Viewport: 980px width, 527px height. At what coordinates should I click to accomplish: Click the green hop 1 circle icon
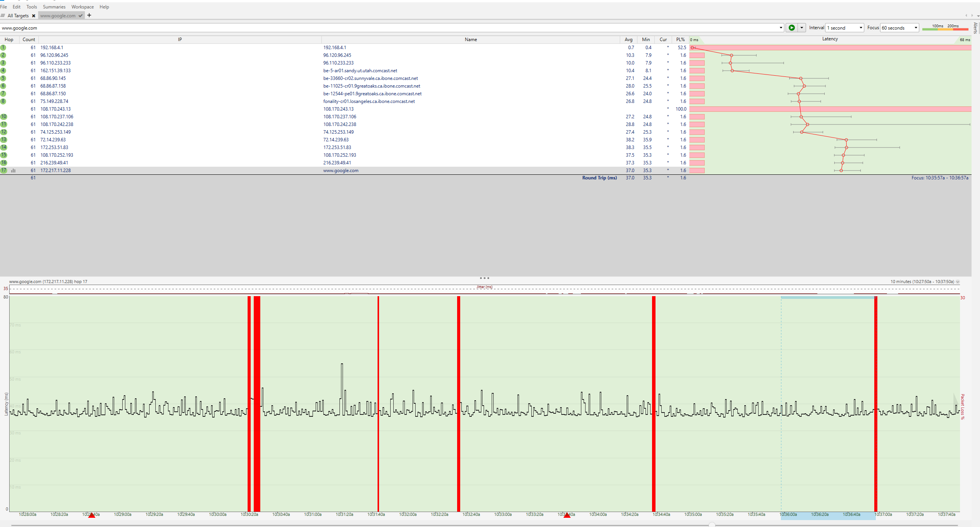3,48
